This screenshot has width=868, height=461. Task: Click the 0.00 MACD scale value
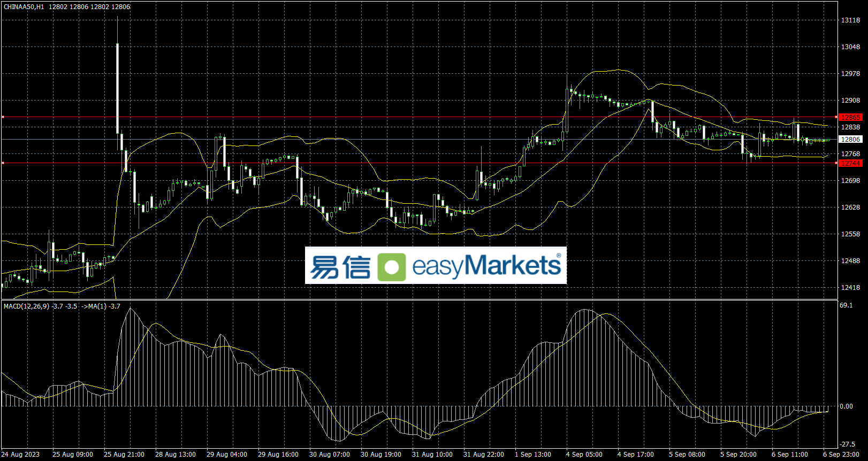(x=846, y=406)
